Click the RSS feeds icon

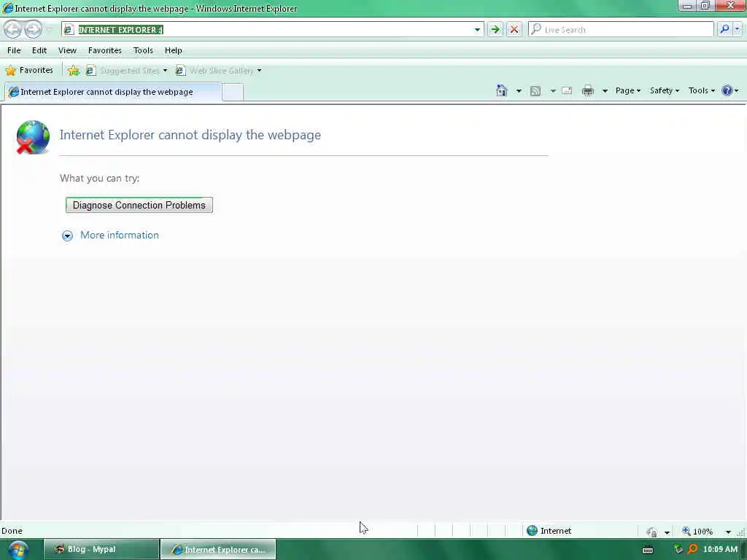point(535,90)
